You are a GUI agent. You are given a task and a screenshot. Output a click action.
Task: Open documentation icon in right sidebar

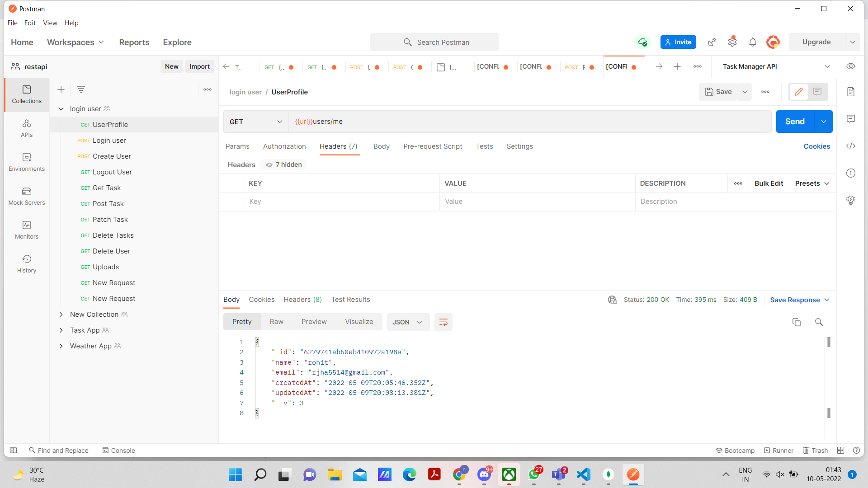[851, 92]
